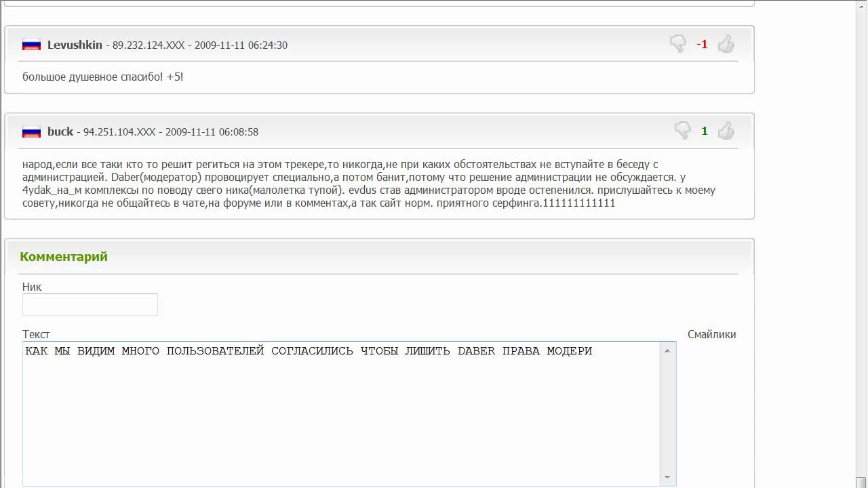Click the text 'большое душевное спасибо! +5!'
This screenshot has height=488, width=868.
pos(102,77)
